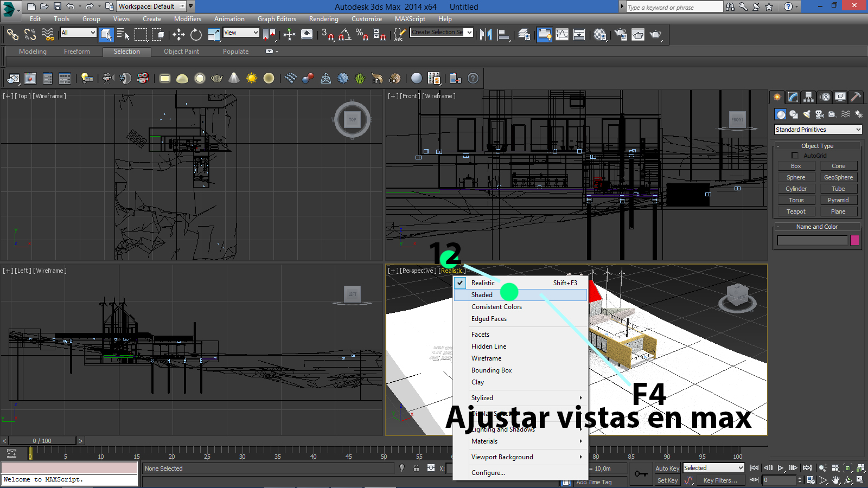Play the animation
Viewport: 868px width, 488px height.
click(x=781, y=468)
